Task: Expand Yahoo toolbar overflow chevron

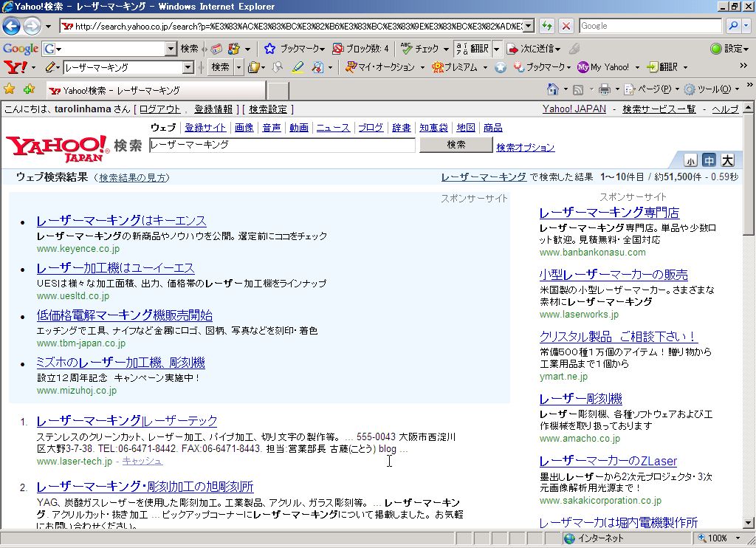Action: (x=743, y=66)
